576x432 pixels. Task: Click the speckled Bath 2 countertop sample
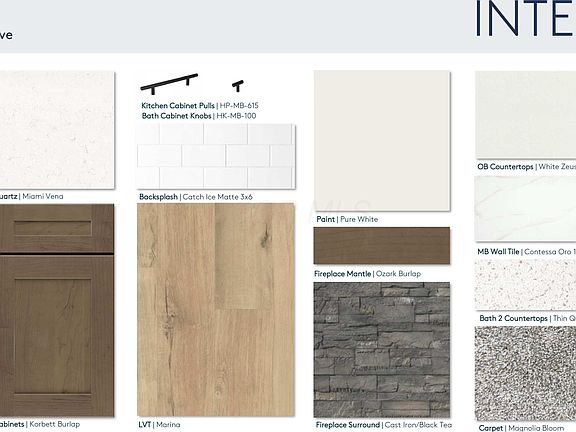pyautogui.click(x=526, y=285)
